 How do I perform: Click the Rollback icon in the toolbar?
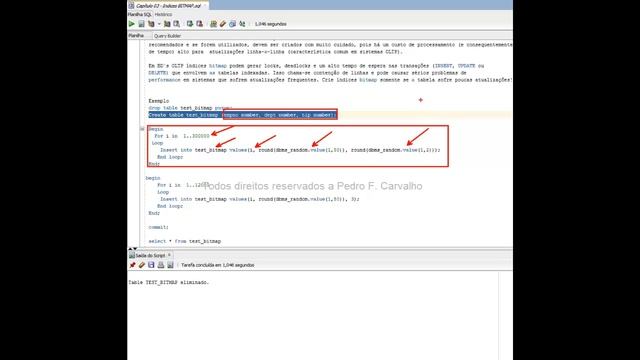coord(200,24)
